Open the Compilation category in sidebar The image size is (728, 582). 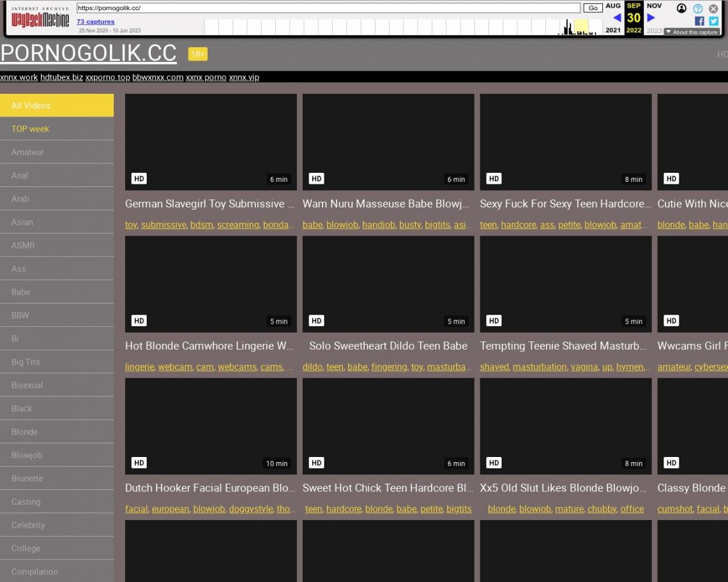click(57, 571)
